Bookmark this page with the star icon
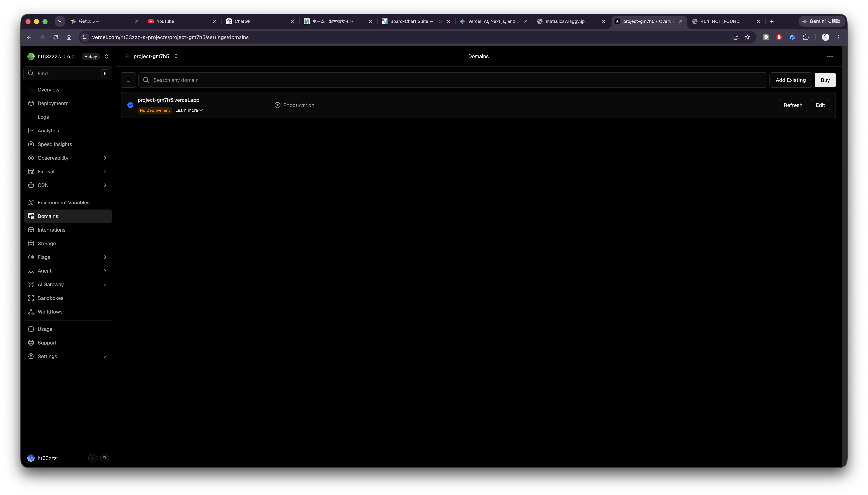Screen dimensions: 868x495 coord(747,37)
